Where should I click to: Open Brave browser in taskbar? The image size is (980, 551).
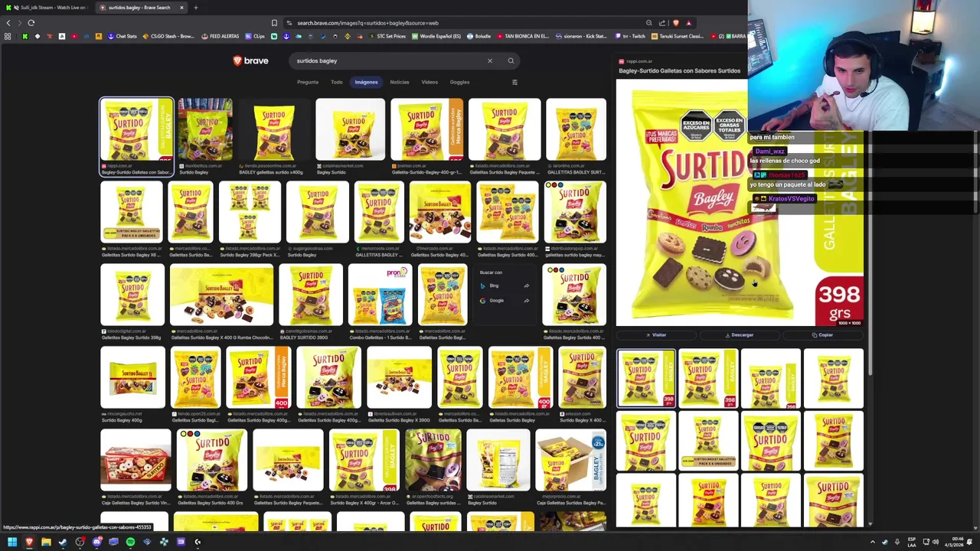29,542
